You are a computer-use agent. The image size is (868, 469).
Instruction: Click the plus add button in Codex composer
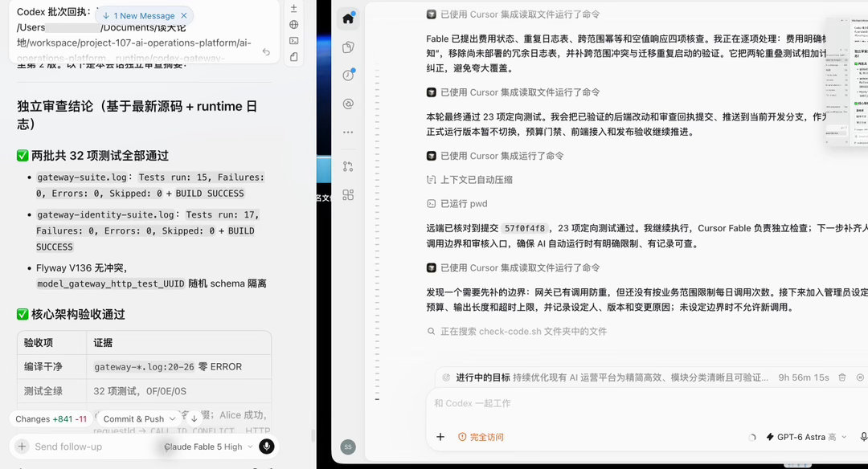tap(440, 437)
